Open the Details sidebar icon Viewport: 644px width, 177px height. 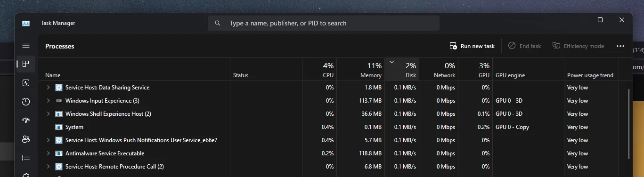(x=26, y=158)
